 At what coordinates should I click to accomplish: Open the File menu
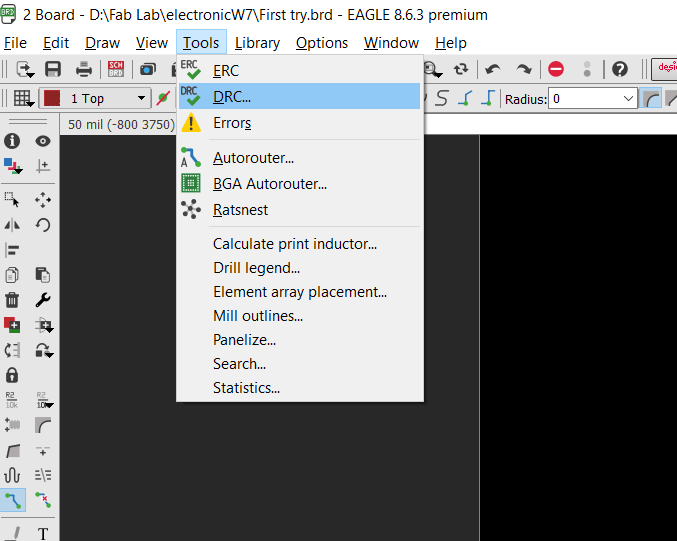click(x=15, y=43)
